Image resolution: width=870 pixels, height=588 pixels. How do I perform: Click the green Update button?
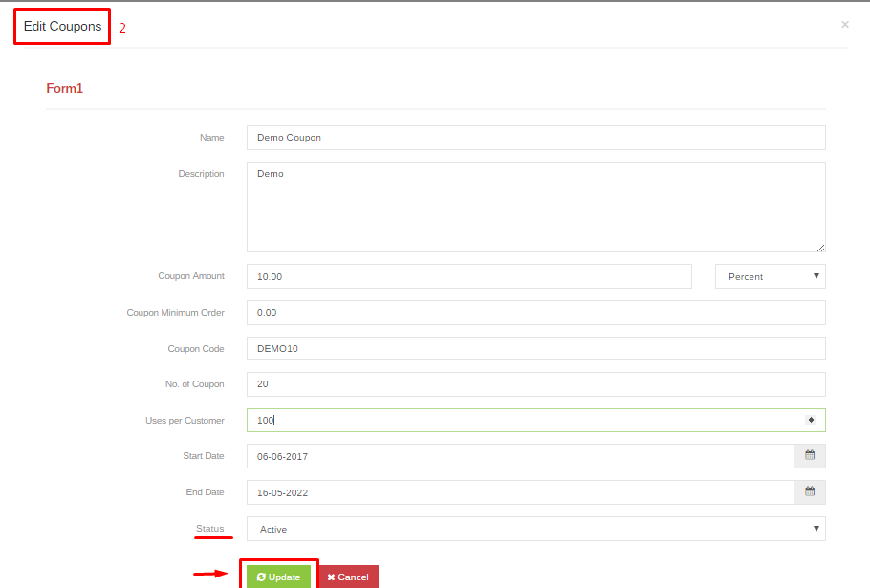point(278,577)
